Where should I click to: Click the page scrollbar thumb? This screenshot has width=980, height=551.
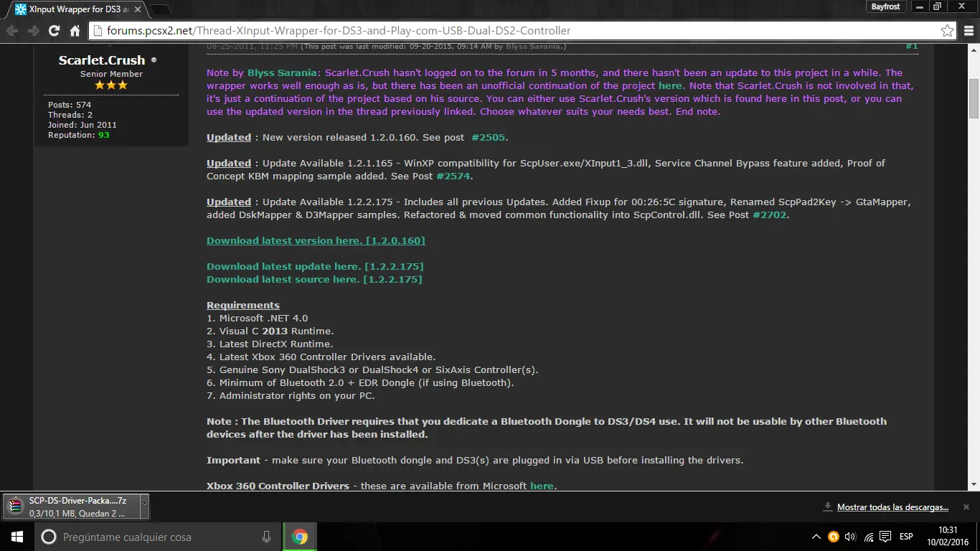[974, 98]
